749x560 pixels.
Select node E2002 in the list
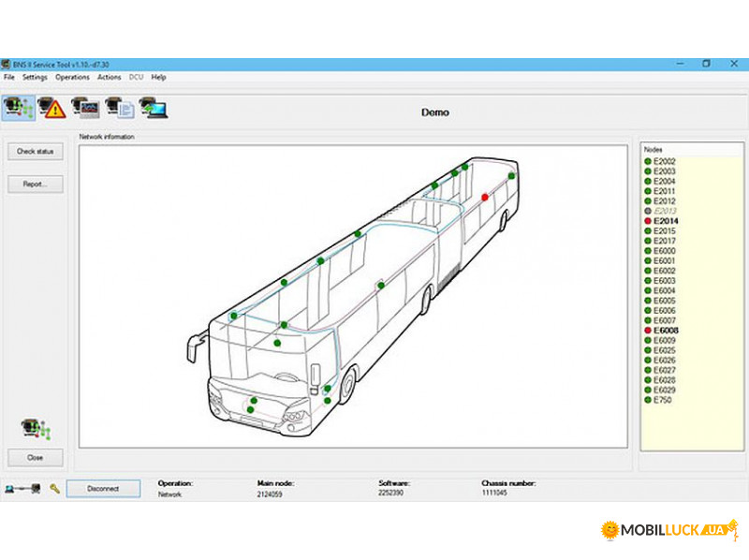pyautogui.click(x=664, y=162)
